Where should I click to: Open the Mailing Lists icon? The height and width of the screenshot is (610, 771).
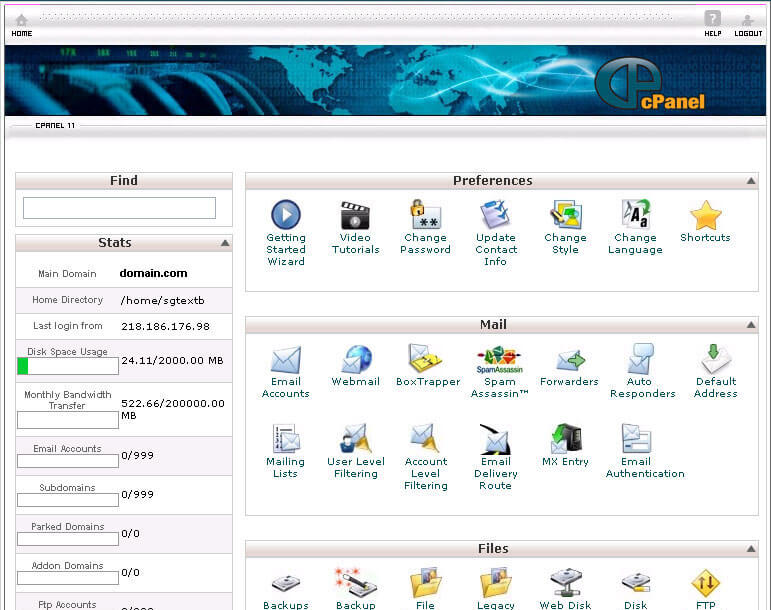coord(286,438)
